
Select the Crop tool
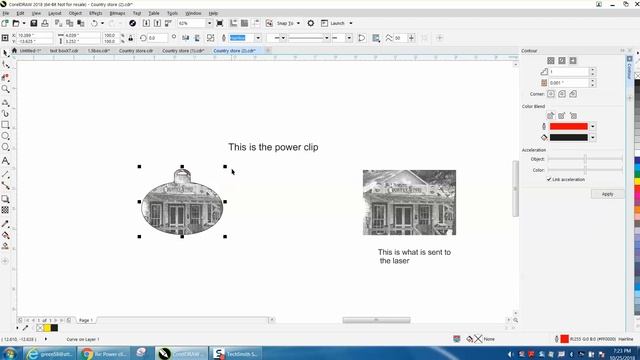pos(5,77)
